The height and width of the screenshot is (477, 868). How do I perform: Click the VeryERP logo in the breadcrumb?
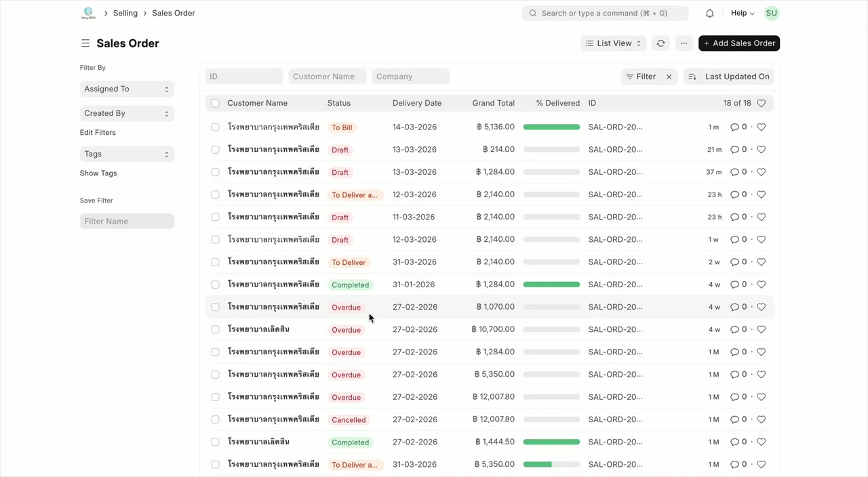88,13
